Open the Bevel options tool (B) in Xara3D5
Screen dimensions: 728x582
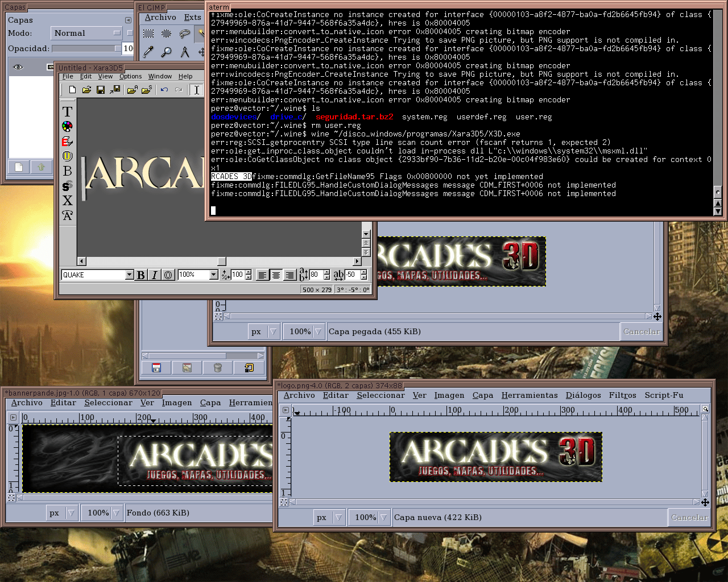point(68,171)
